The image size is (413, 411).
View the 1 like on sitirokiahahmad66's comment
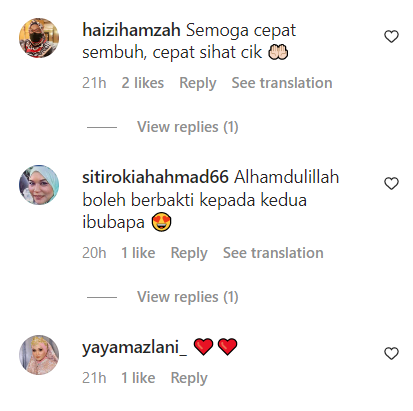[x=138, y=253]
